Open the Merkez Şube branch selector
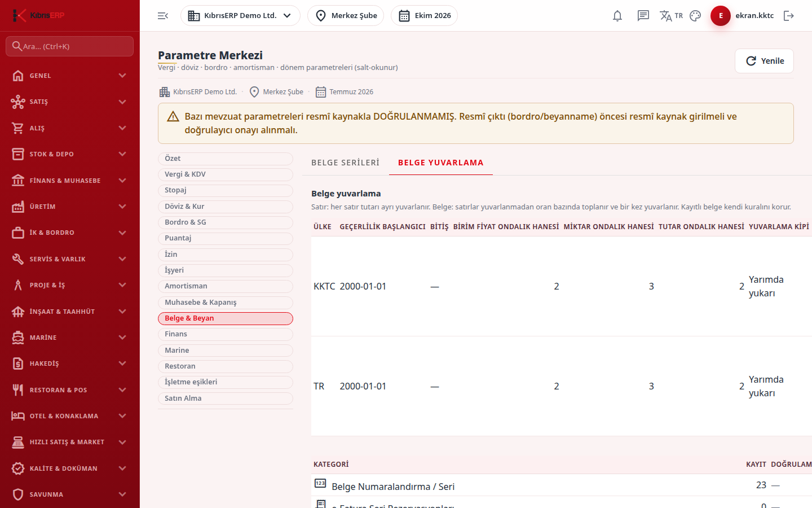The width and height of the screenshot is (812, 508). [346, 16]
